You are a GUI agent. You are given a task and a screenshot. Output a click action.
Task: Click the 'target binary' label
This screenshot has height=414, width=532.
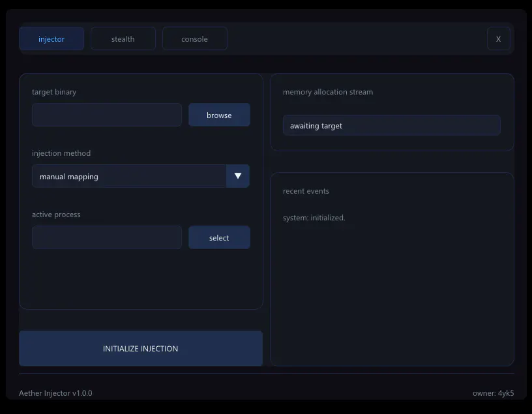[54, 92]
